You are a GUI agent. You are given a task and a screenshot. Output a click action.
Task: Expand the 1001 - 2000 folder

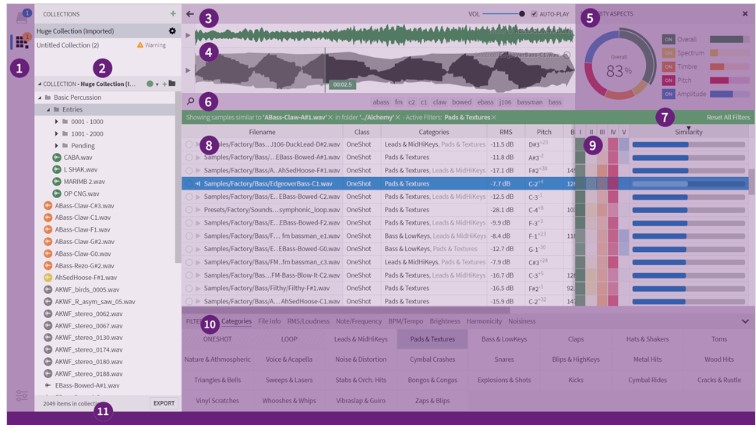(56, 134)
